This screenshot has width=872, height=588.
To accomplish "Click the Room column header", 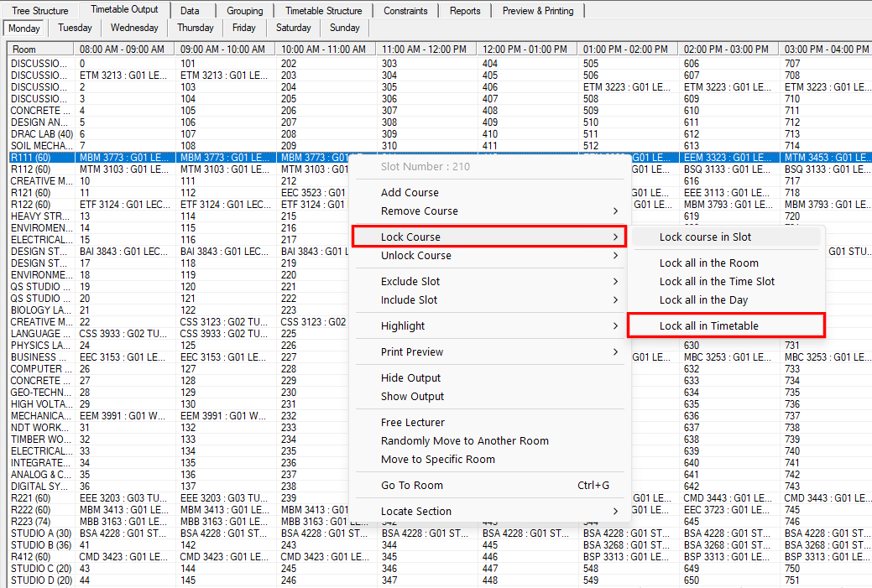I will pos(41,49).
